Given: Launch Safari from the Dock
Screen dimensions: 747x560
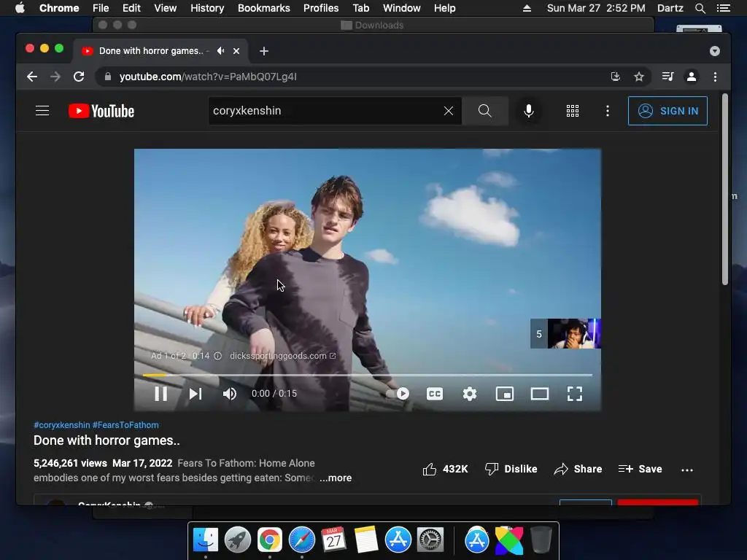Looking at the screenshot, I should tap(302, 540).
